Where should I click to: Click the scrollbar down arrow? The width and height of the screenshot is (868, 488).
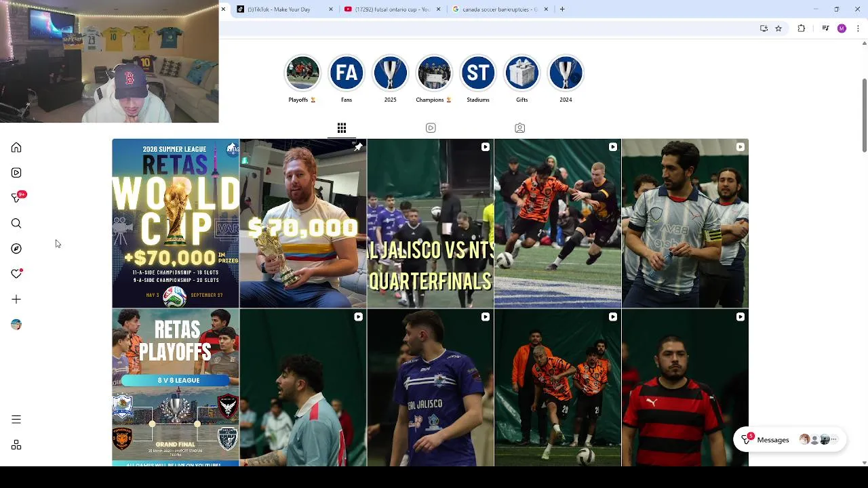click(864, 463)
